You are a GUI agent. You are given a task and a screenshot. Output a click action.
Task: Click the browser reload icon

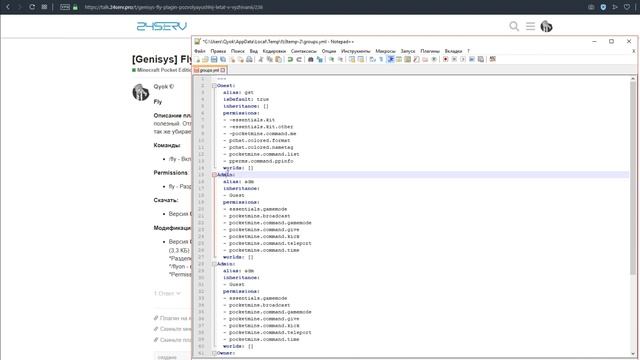(32, 7)
